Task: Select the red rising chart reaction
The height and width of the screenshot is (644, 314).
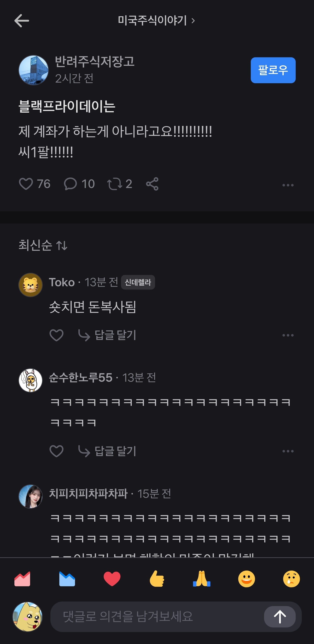Action: click(x=22, y=579)
